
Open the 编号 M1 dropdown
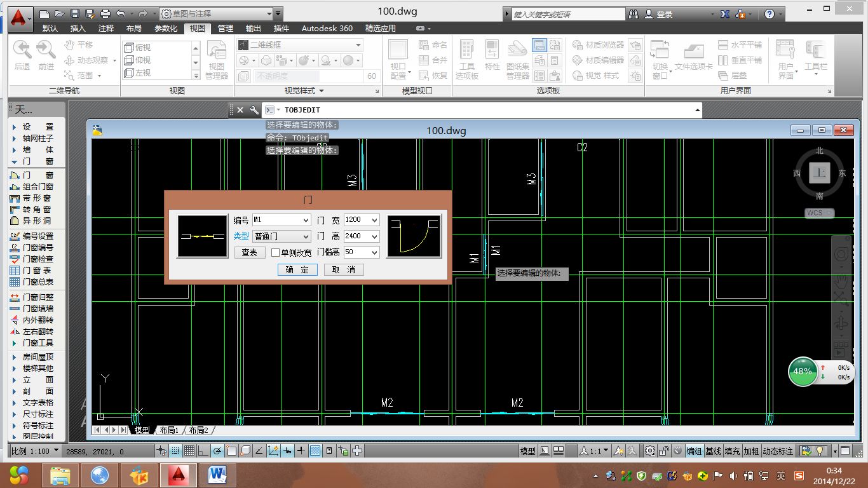tap(304, 220)
